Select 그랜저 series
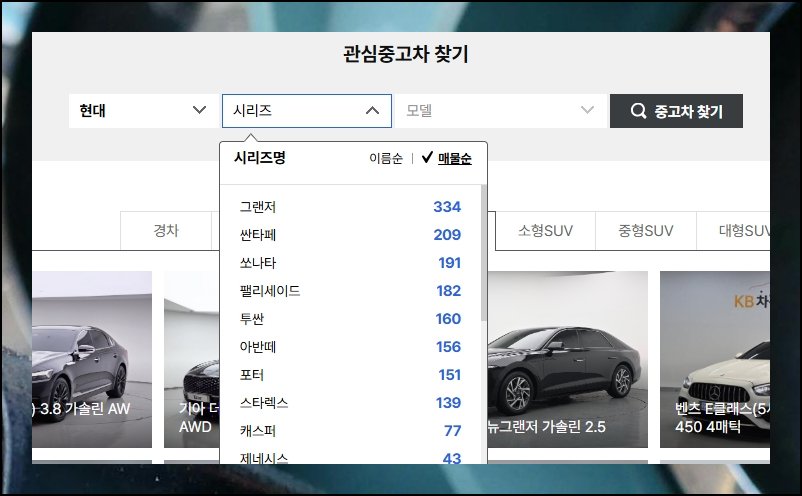Screen dimensions: 802x496 point(350,207)
